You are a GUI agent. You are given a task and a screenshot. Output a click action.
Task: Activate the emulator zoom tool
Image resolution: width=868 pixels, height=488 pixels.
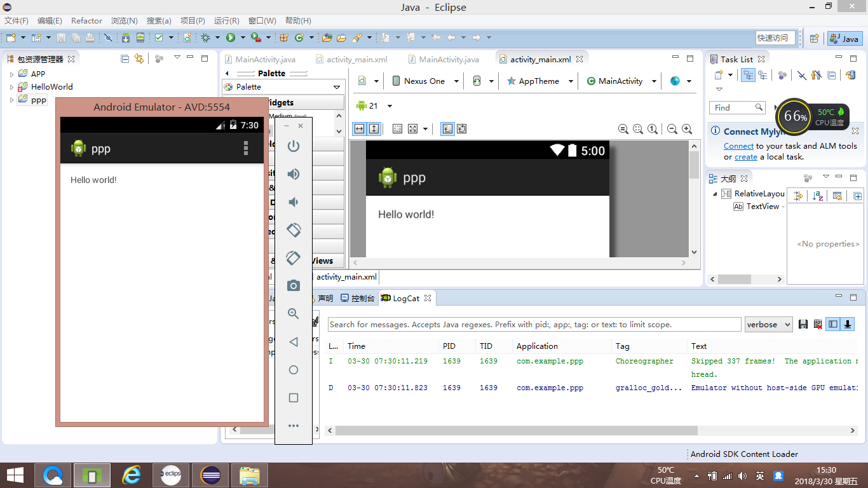pyautogui.click(x=294, y=313)
